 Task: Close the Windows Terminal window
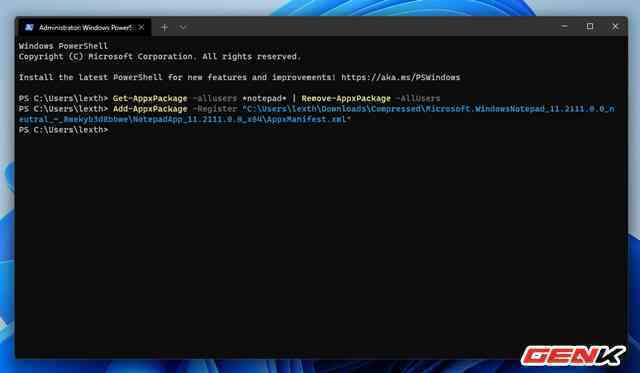coord(615,27)
